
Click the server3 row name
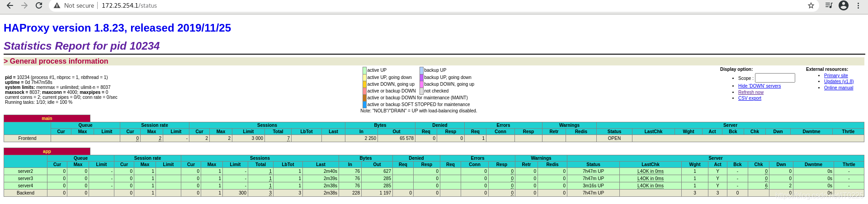(x=25, y=178)
